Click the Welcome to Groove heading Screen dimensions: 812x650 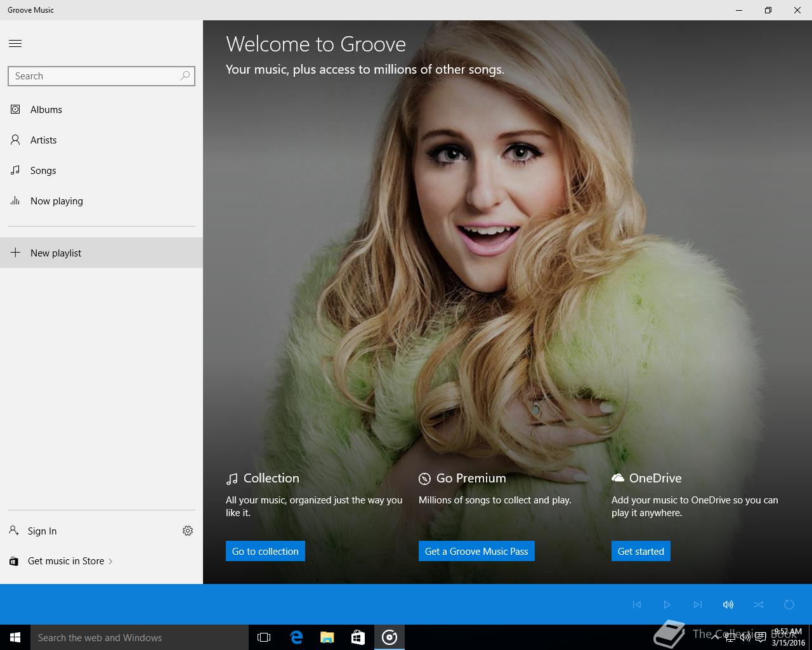coord(316,44)
